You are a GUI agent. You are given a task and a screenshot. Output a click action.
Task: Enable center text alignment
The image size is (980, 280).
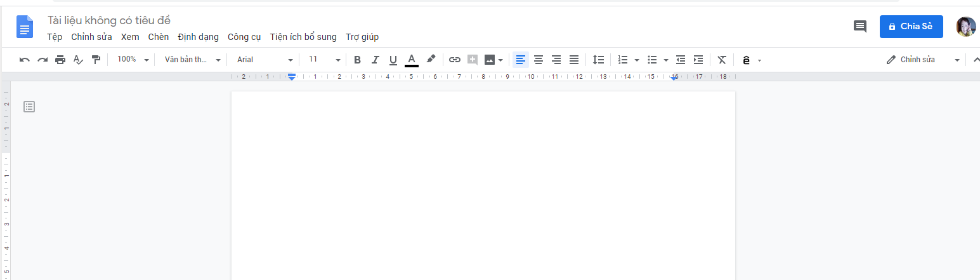(x=539, y=60)
